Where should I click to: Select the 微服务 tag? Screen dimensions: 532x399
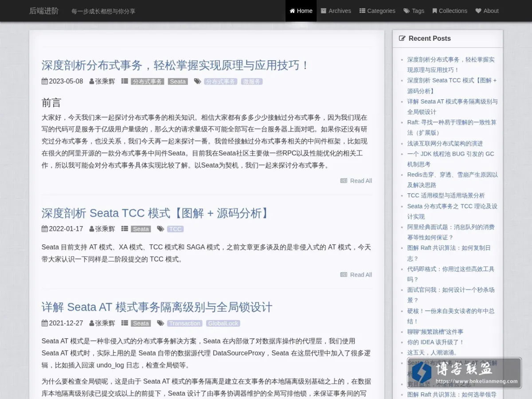click(x=252, y=82)
